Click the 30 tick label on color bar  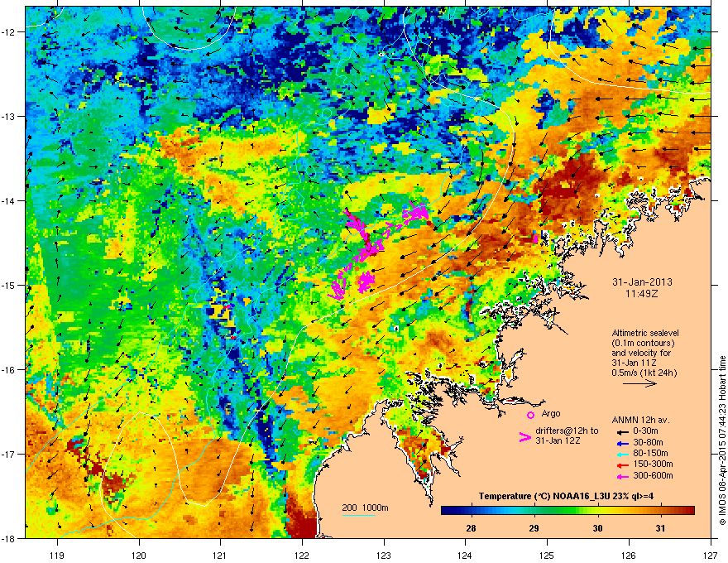tap(597, 528)
